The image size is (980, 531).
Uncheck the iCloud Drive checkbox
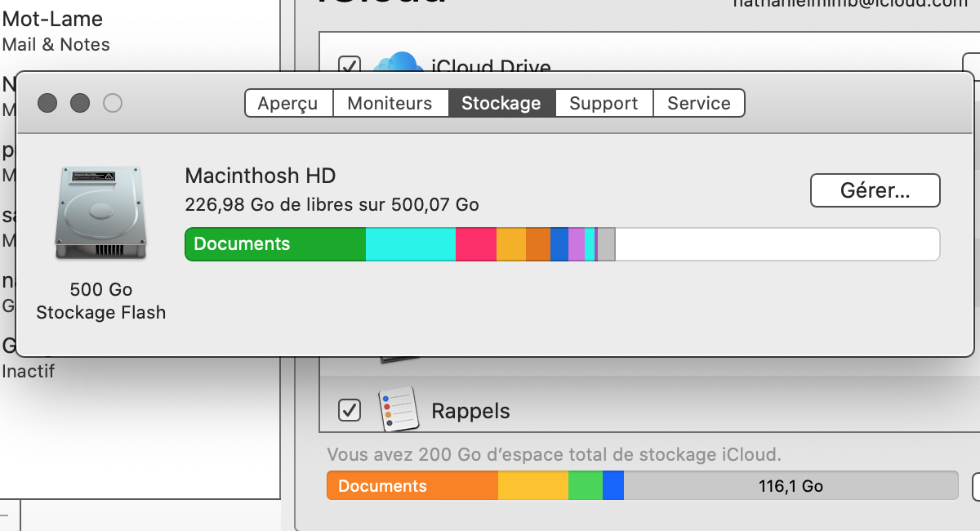[350, 65]
